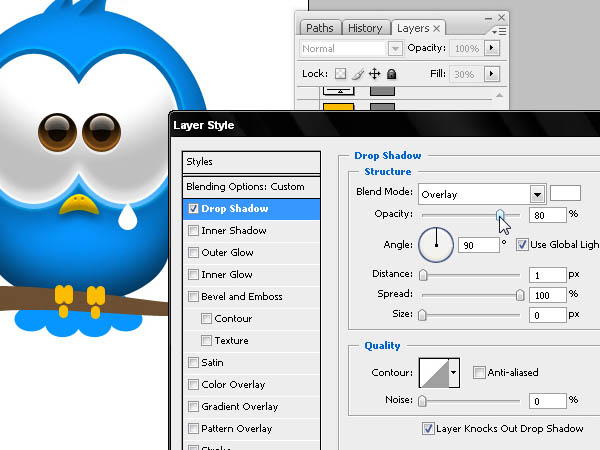Enable the Inner Shadow checkbox
The image size is (600, 450).
coord(193,230)
